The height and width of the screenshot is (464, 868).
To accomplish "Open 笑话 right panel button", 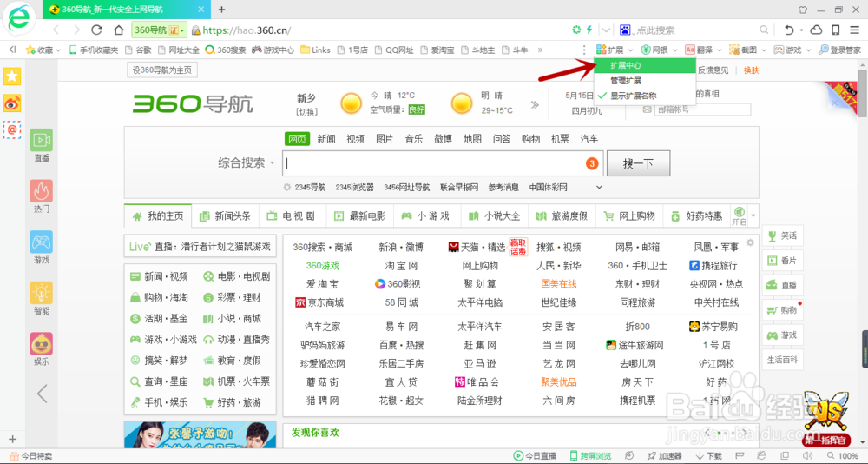I will pos(782,235).
